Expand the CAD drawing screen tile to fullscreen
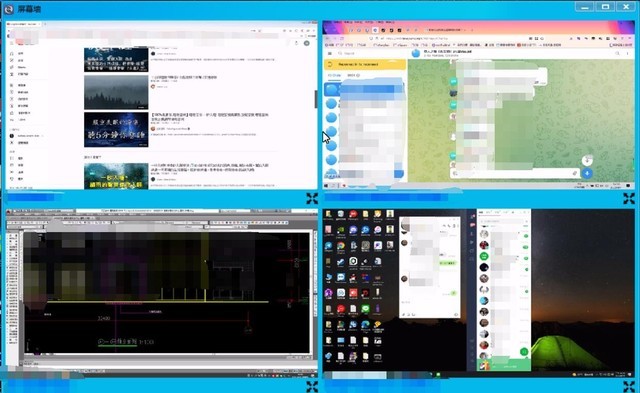 pos(312,386)
